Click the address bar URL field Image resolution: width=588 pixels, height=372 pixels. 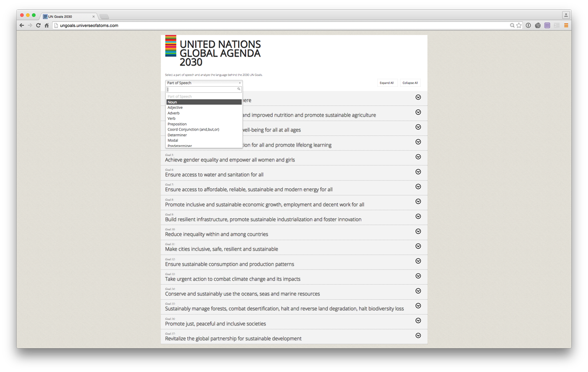point(281,25)
